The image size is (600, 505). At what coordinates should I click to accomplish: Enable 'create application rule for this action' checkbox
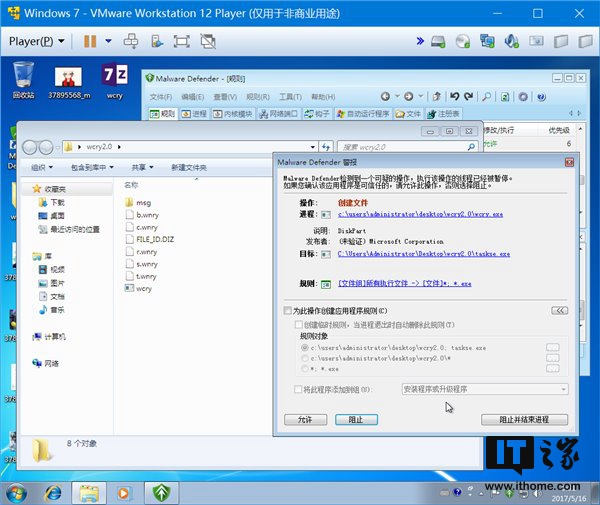tap(288, 311)
